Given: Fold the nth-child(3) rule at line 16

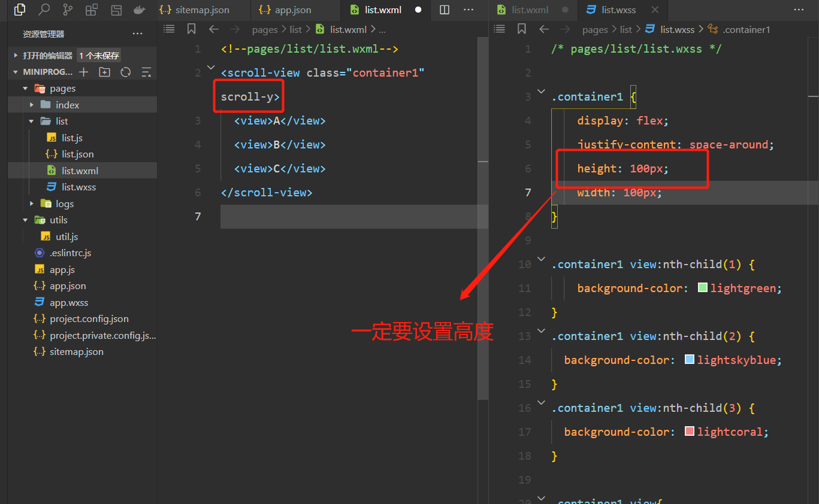Looking at the screenshot, I should point(541,403).
